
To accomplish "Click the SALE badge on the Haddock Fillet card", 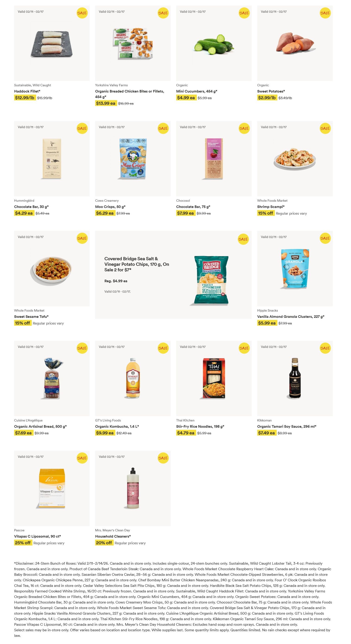I will pyautogui.click(x=82, y=13).
